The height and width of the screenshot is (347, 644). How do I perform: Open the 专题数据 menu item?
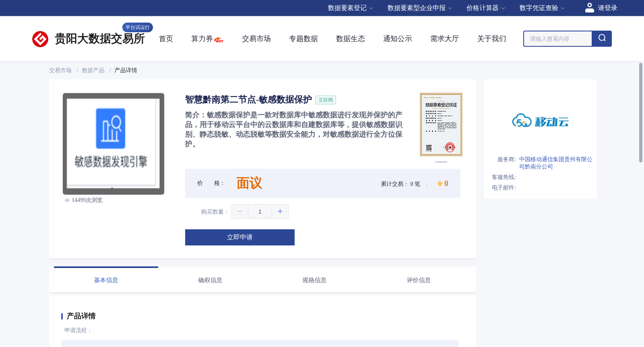(303, 39)
